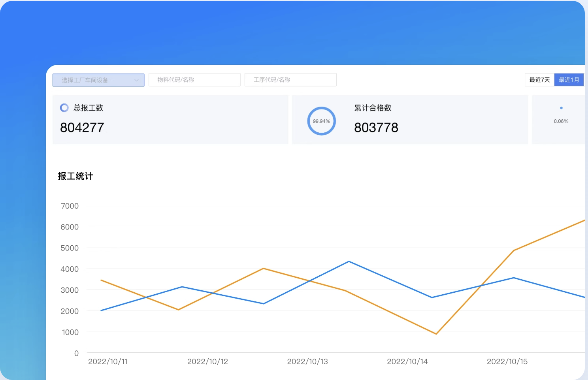Click the 2022/10/11 date label
This screenshot has width=588, height=380.
108,361
